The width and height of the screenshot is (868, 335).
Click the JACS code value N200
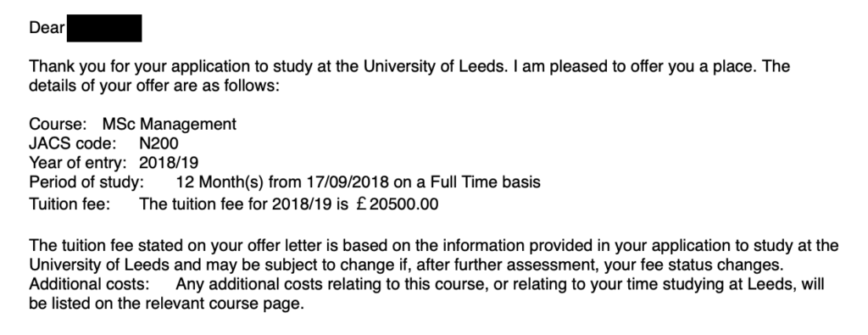pyautogui.click(x=159, y=144)
